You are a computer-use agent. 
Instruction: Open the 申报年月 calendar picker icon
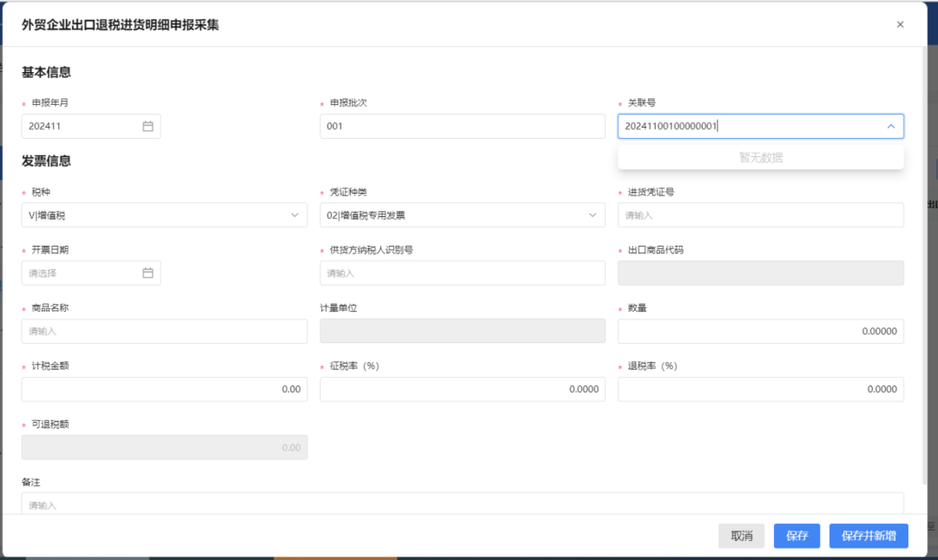tap(148, 126)
